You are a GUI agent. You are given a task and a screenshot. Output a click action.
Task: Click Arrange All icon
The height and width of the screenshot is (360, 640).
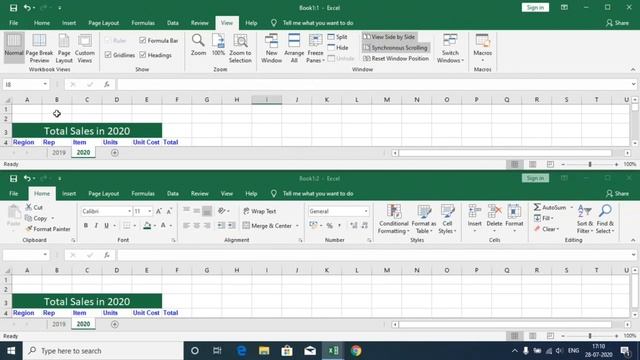tap(294, 48)
